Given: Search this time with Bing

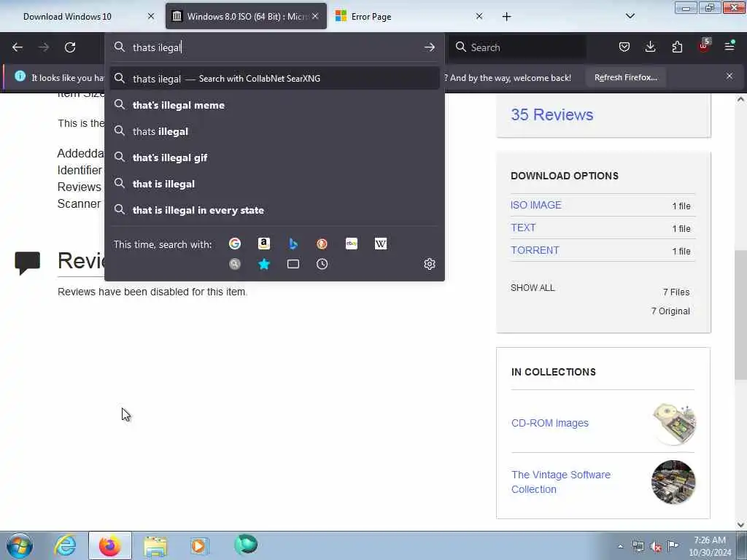Looking at the screenshot, I should pyautogui.click(x=293, y=244).
